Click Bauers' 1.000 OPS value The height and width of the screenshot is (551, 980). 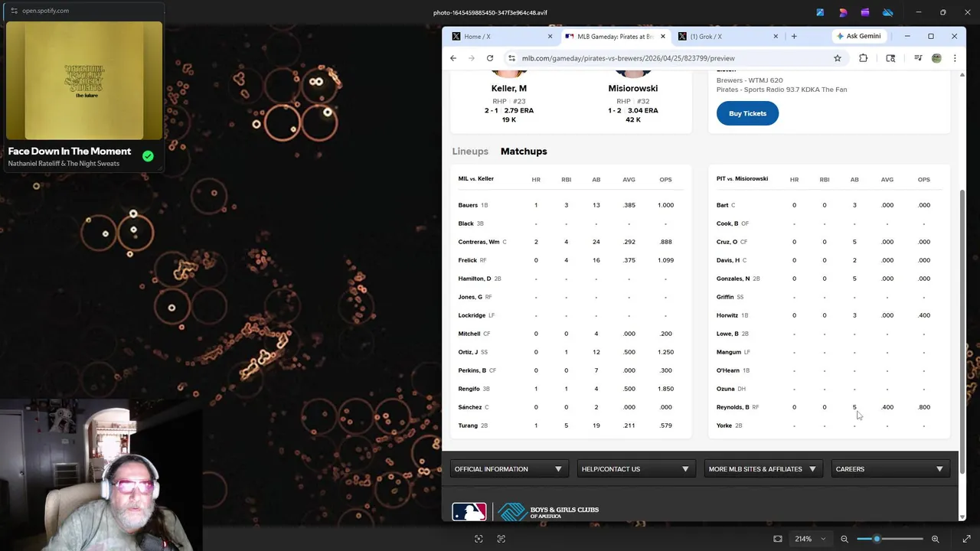pos(665,205)
